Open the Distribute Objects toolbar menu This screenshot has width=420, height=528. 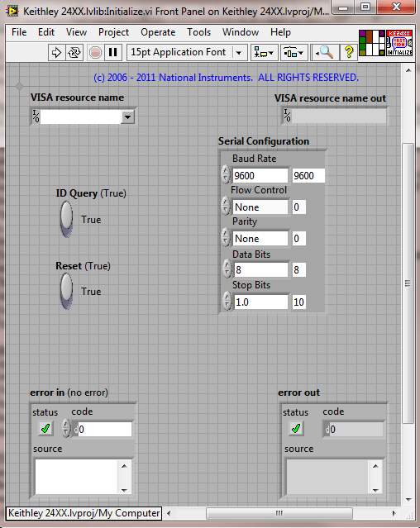294,53
